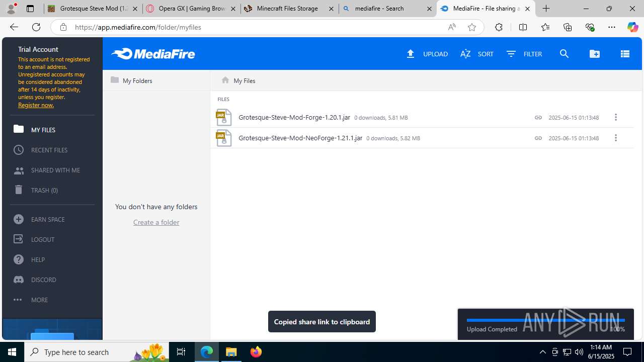The height and width of the screenshot is (362, 644).
Task: Open Copilot sidebar icon
Action: (x=632, y=27)
